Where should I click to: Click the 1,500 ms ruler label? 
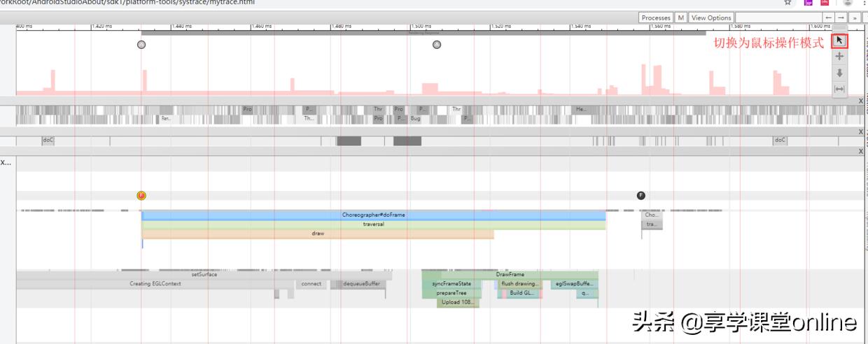point(421,27)
